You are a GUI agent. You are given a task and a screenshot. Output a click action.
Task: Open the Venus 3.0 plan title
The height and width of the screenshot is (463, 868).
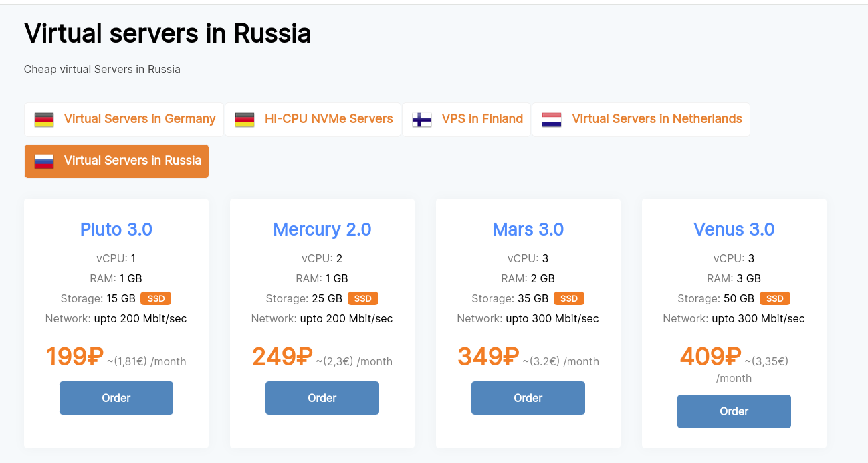[x=734, y=229]
